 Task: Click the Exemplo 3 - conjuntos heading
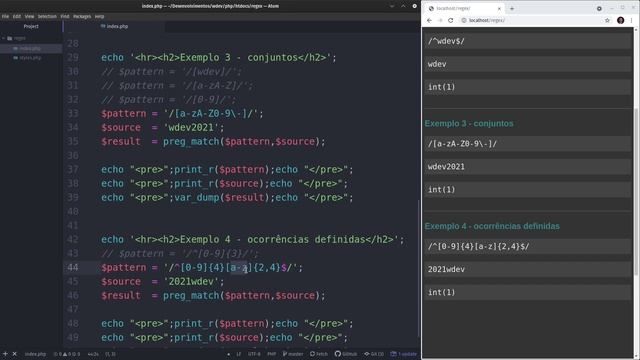tap(469, 123)
